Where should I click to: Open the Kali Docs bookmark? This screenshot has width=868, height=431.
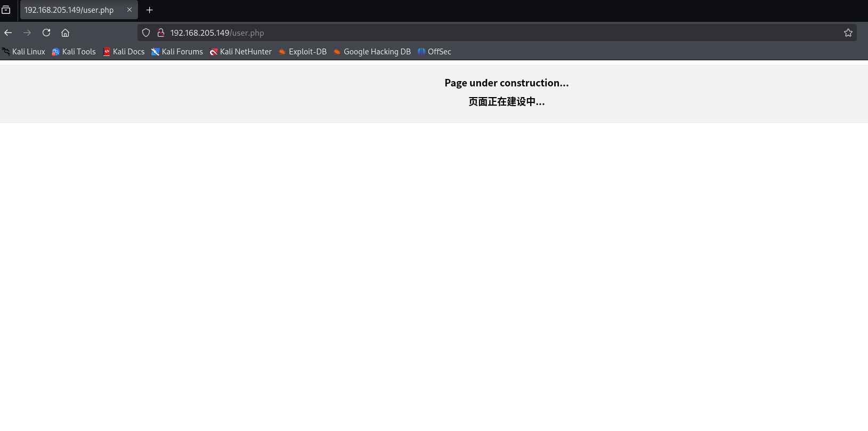(x=124, y=52)
